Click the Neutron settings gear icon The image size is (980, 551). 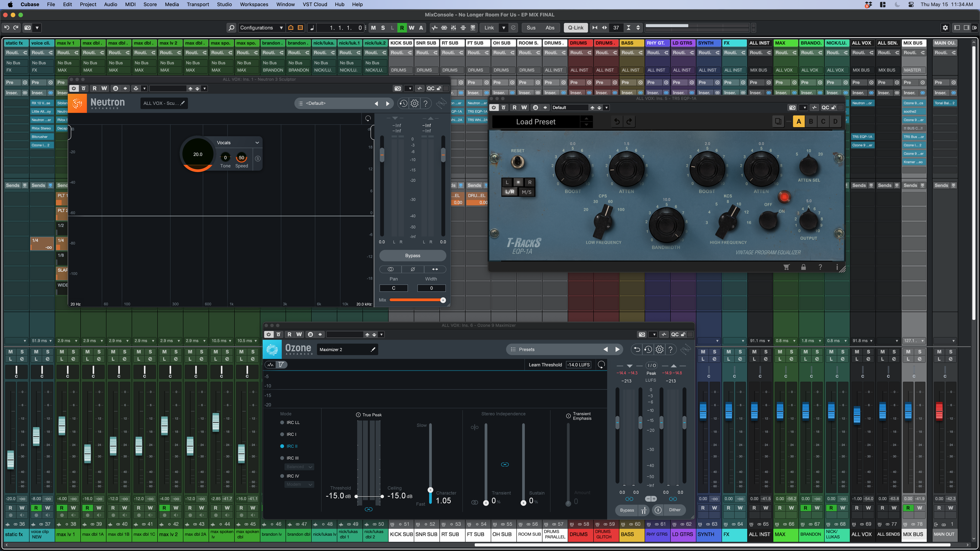tap(415, 103)
